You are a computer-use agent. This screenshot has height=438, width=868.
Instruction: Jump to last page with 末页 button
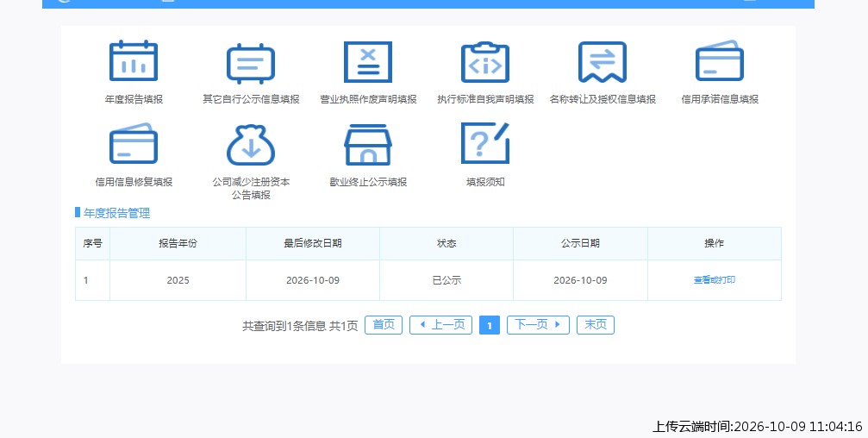[x=596, y=325]
